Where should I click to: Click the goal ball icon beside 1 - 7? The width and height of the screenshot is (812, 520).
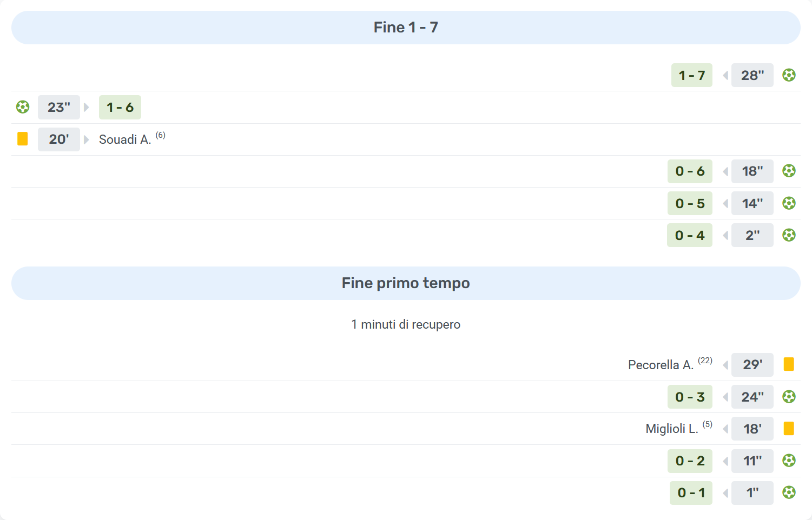(x=789, y=75)
